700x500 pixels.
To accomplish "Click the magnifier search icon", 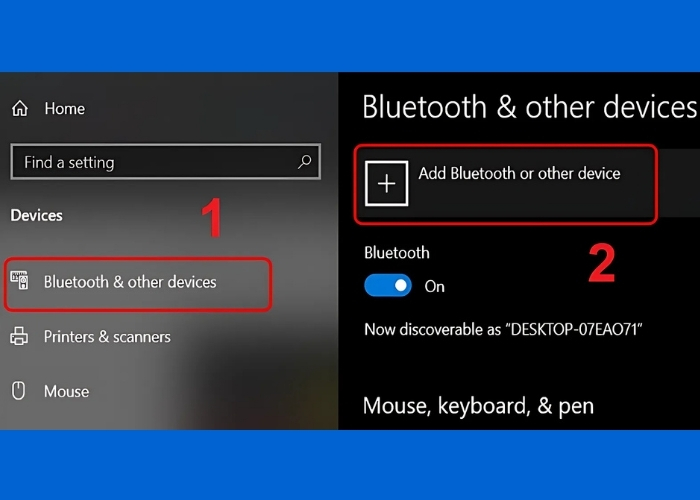I will (x=304, y=161).
